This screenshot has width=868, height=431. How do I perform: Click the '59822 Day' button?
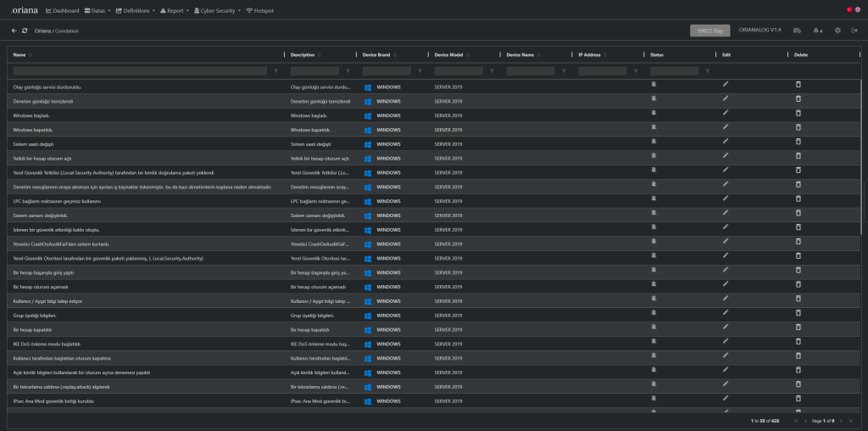[x=709, y=31]
